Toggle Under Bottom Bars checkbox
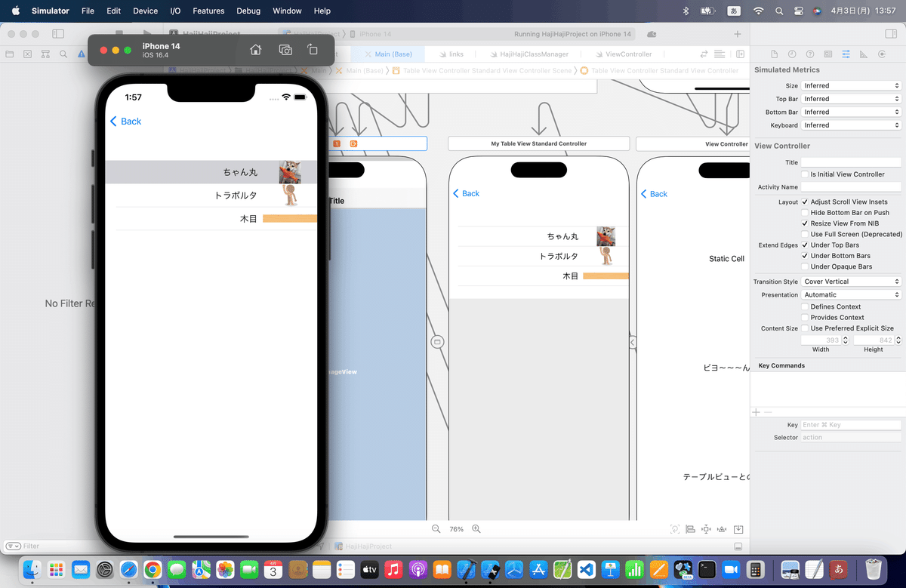Image resolution: width=906 pixels, height=588 pixels. 804,256
